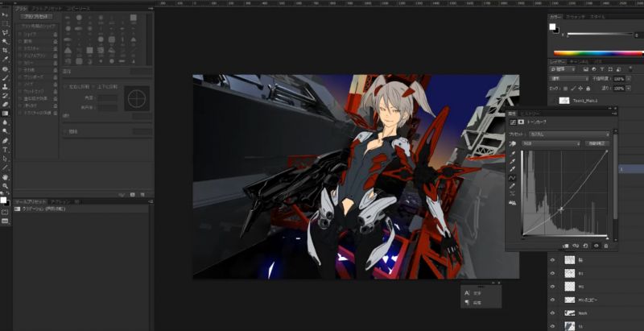The width and height of the screenshot is (644, 331).
Task: Toggle adjustment visibility eye in Properties panel
Action: coord(596,246)
